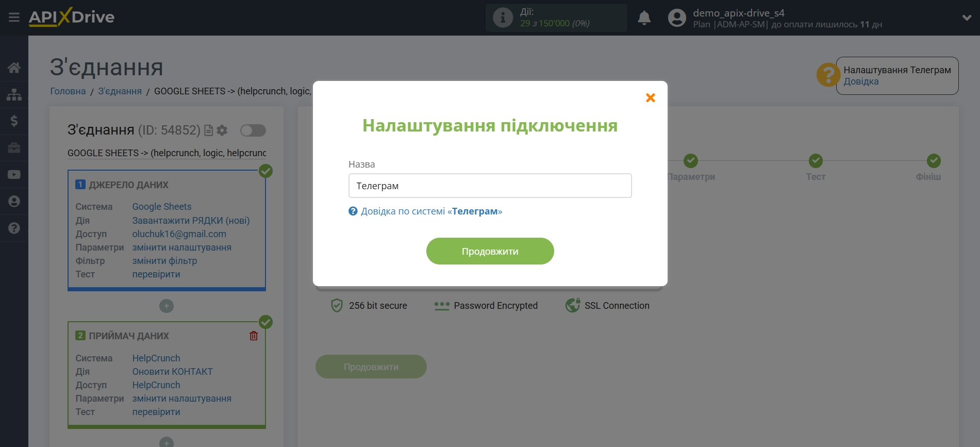
Task: Click data receiver green check badge
Action: coord(265,322)
